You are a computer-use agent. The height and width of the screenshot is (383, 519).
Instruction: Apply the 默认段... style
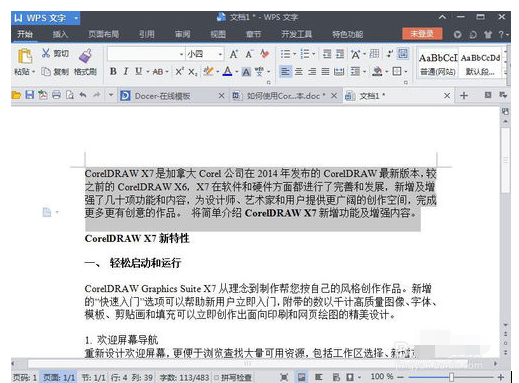click(x=480, y=64)
